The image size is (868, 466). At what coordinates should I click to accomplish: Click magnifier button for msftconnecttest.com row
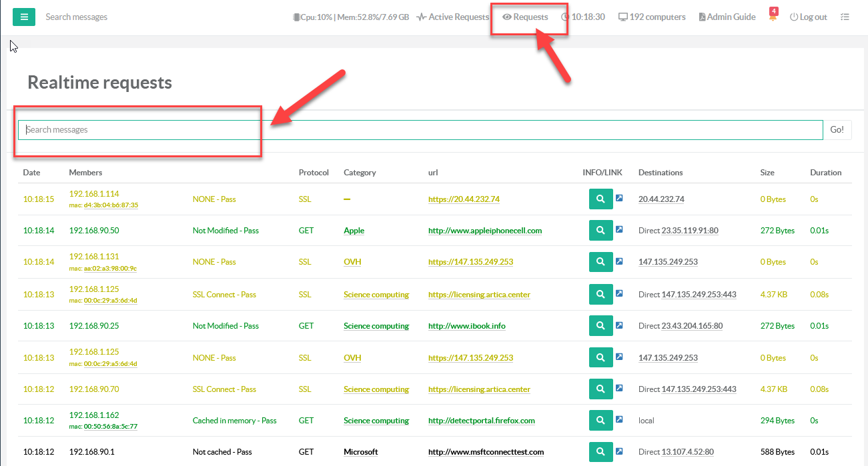600,452
